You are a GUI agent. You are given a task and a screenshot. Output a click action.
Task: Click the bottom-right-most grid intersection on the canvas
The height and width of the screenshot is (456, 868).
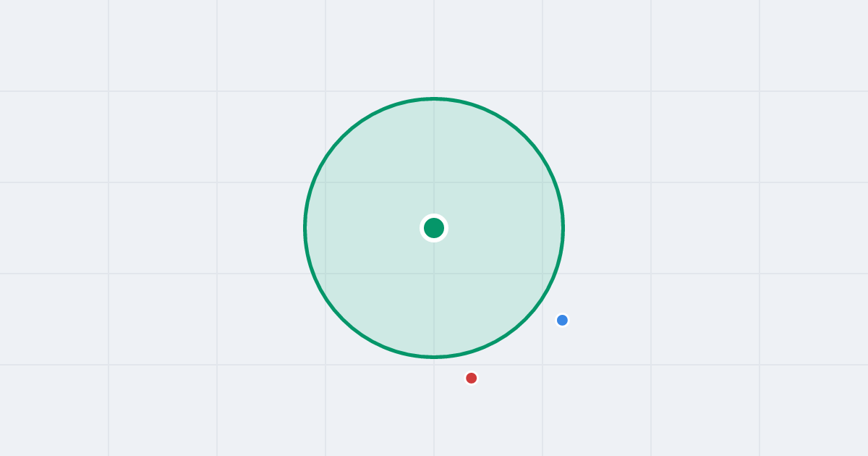759,365
